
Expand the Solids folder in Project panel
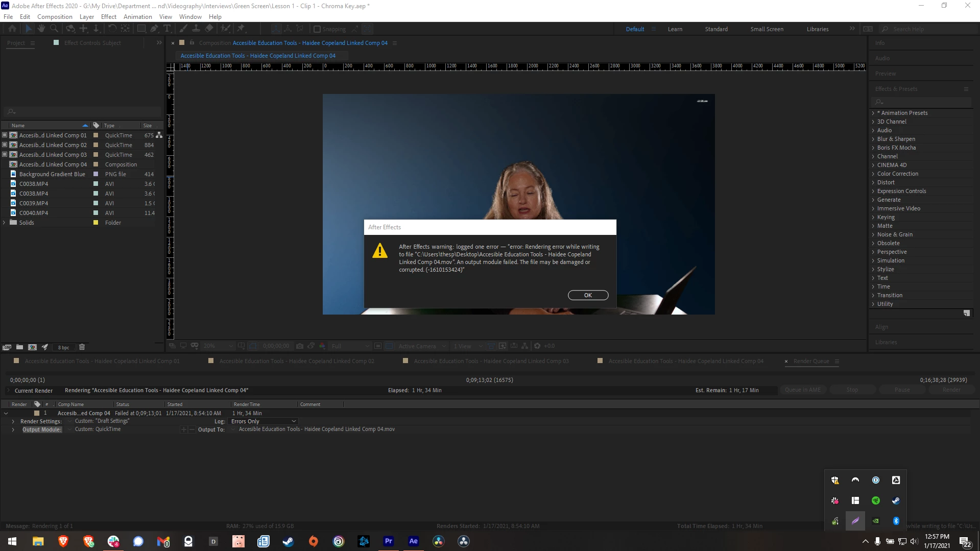(x=5, y=223)
